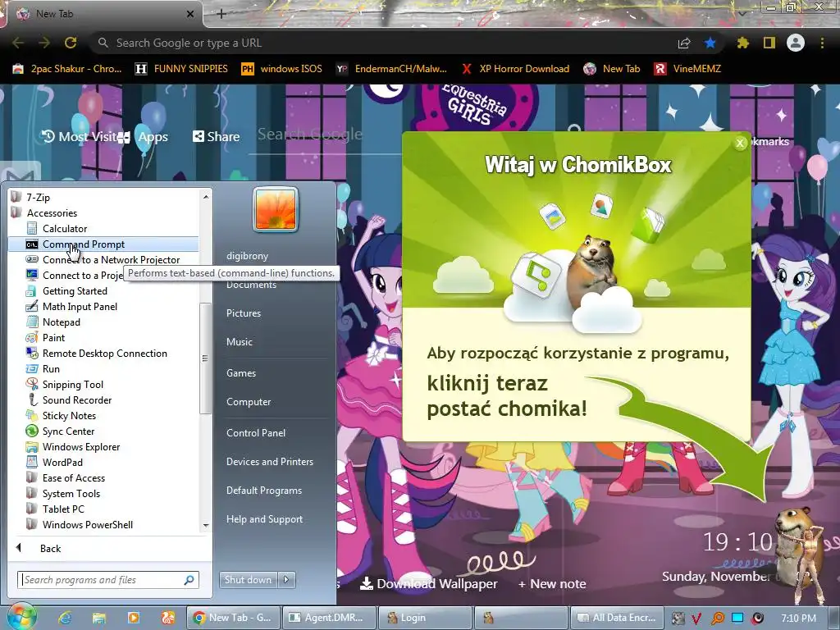Open the Chrome extensions puzzle icon

[x=742, y=43]
